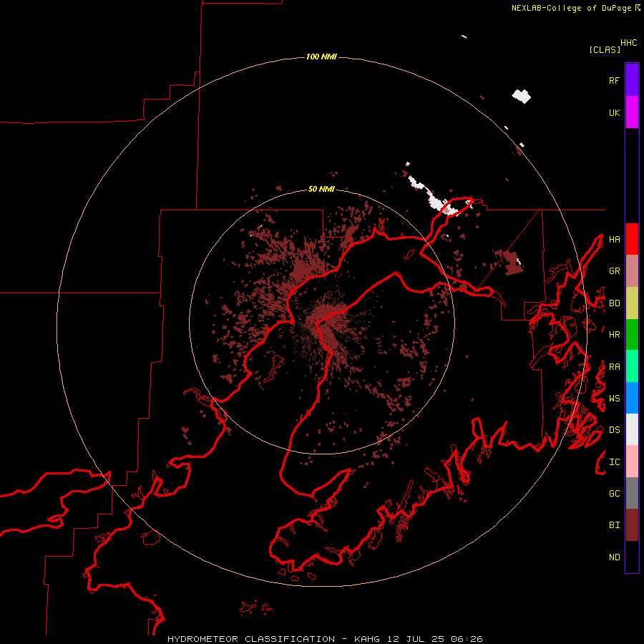Click the WS legend label
Viewport: 644px width, 644px height.
tap(614, 399)
